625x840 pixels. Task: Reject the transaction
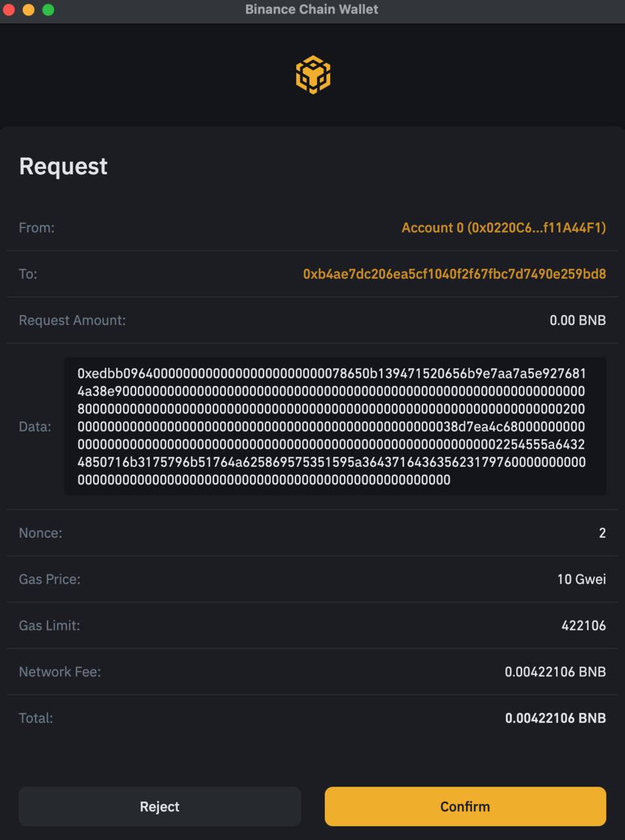(x=160, y=806)
